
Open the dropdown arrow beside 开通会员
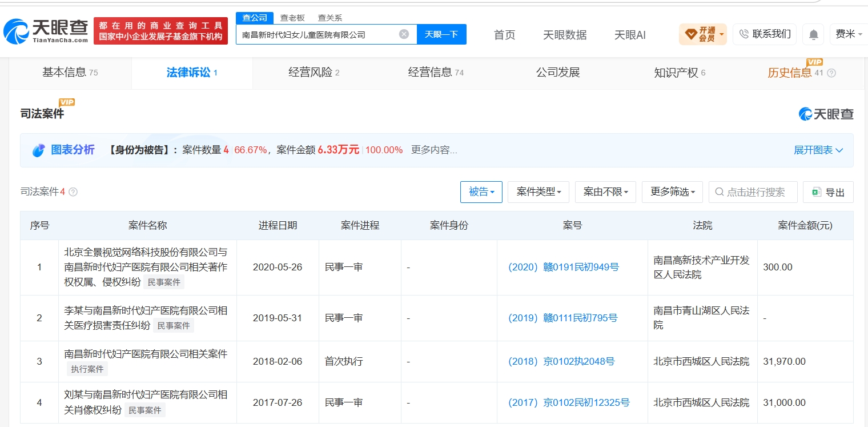coord(722,34)
